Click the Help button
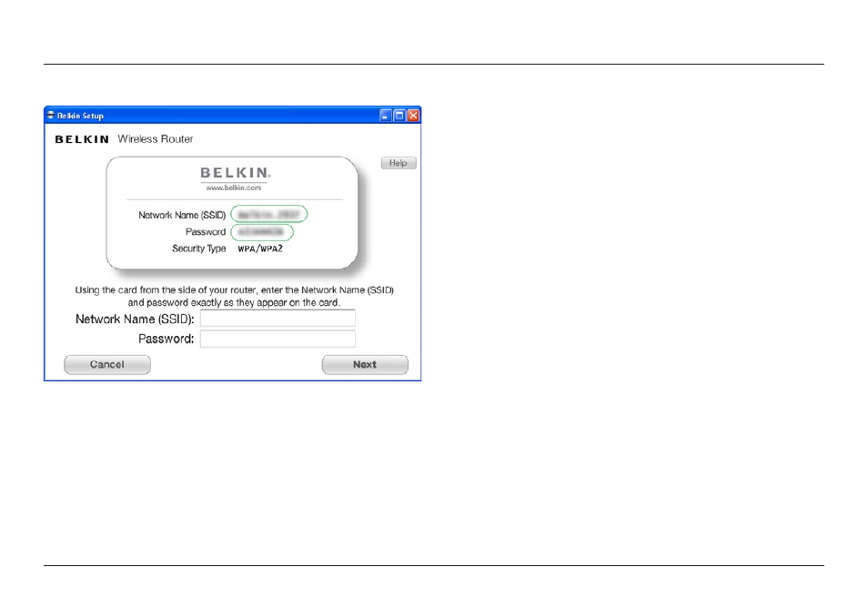 398,163
